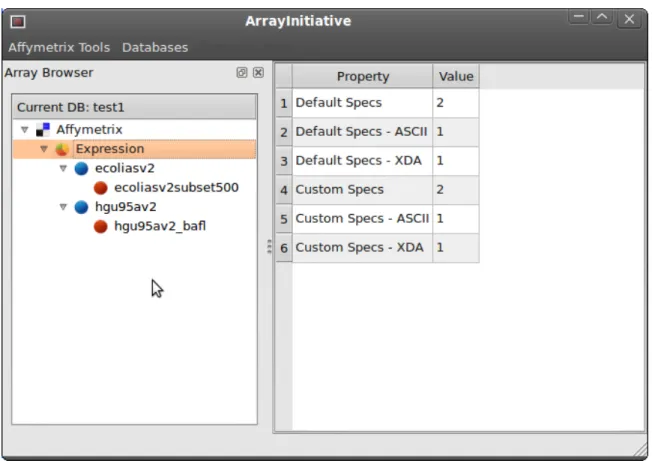Click the Custom Specs property cell
Viewport: 652px width, 461px height.
point(363,190)
